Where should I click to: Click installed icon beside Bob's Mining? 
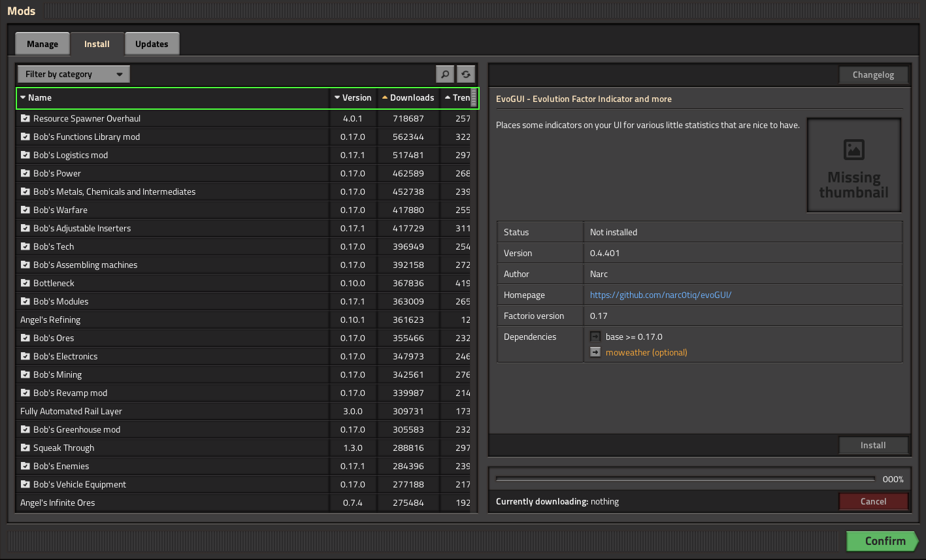(x=25, y=374)
